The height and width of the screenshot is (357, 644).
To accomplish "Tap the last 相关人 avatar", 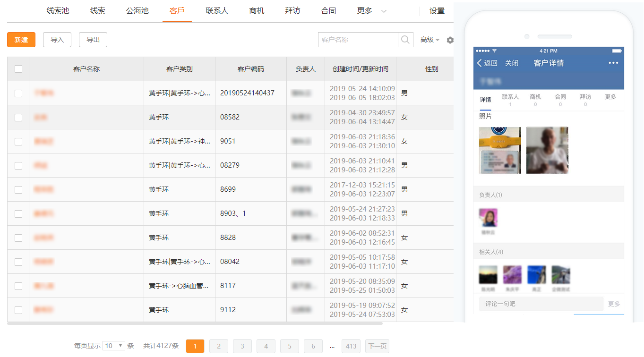I will [x=561, y=275].
